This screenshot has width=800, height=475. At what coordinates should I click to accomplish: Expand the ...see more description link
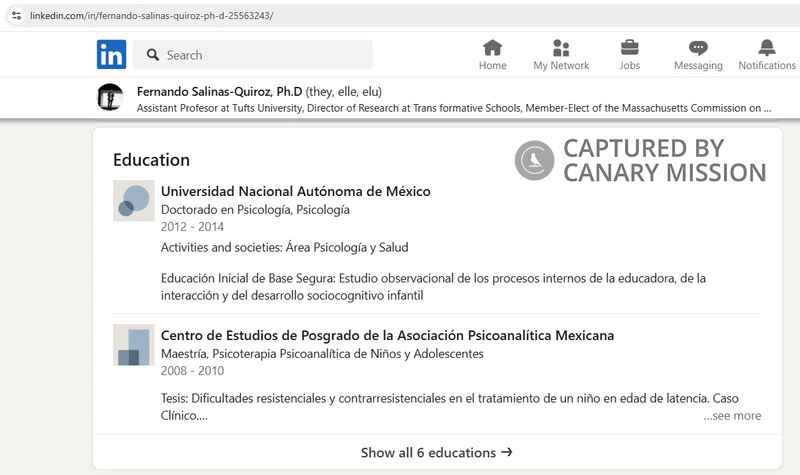[732, 416]
